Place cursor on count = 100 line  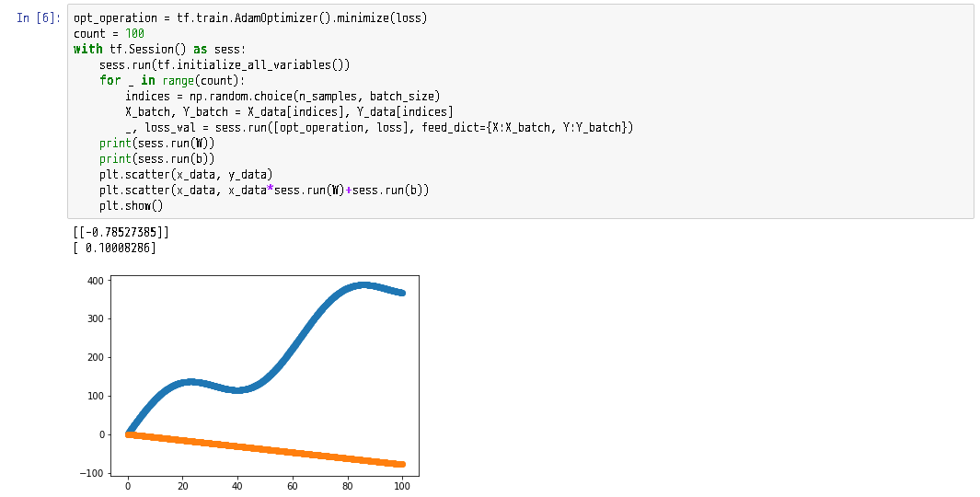(109, 33)
